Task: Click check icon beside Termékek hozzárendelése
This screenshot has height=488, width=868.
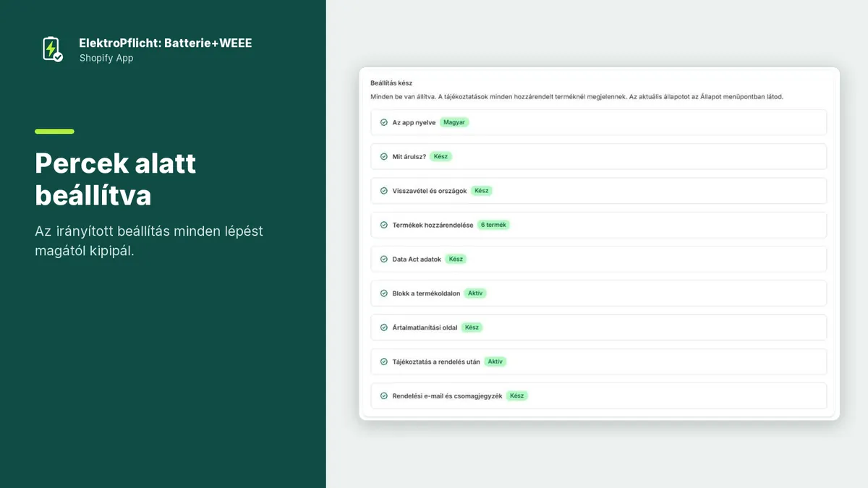Action: tap(384, 225)
